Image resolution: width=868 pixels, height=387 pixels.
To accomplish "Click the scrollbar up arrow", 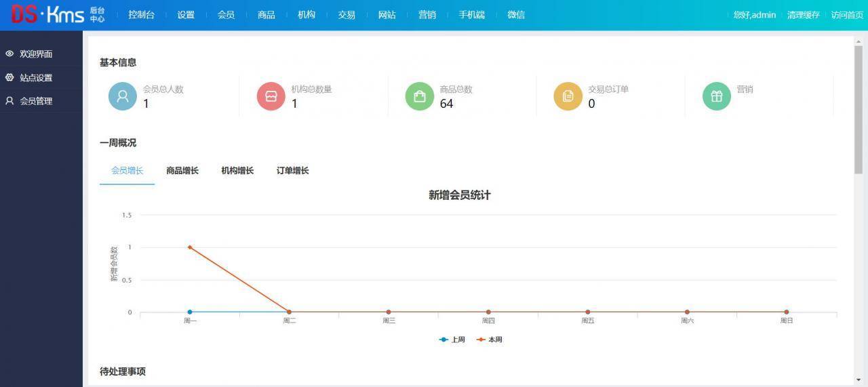I will pos(859,40).
